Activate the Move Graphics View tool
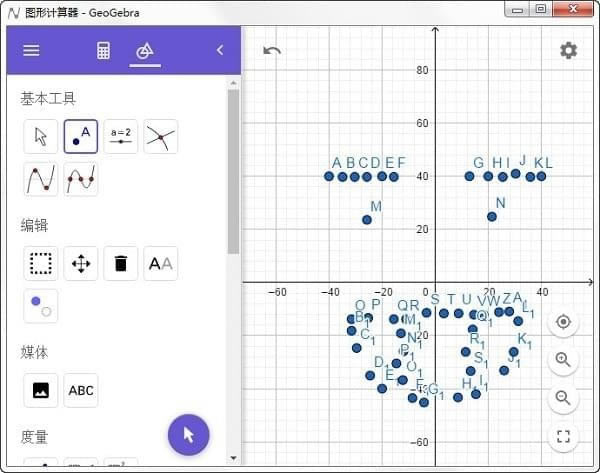 (x=81, y=263)
